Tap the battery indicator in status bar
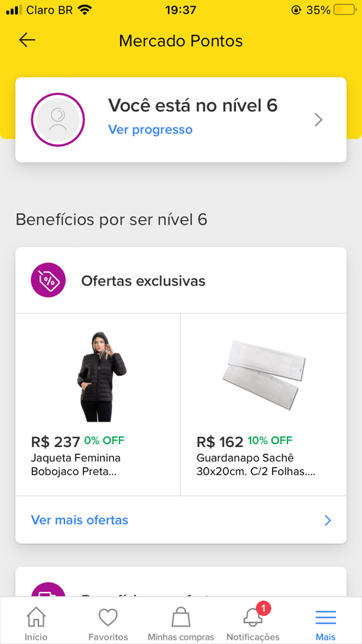 point(345,10)
